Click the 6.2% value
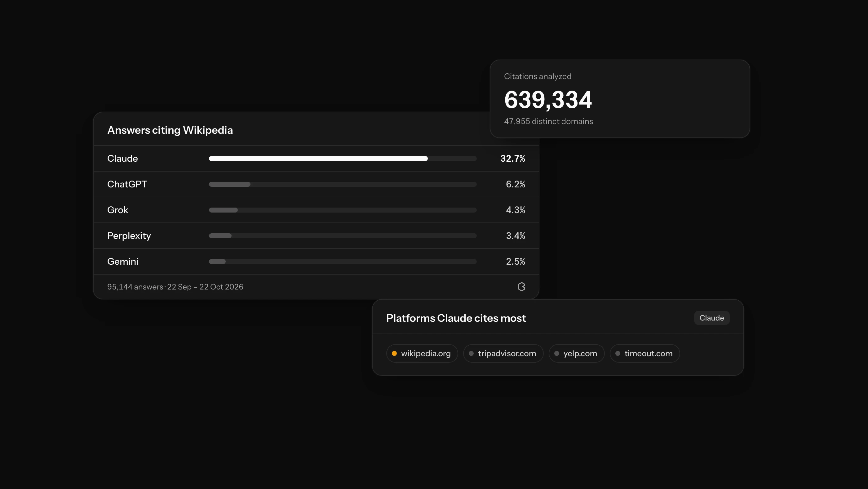This screenshot has width=868, height=489. (x=515, y=184)
